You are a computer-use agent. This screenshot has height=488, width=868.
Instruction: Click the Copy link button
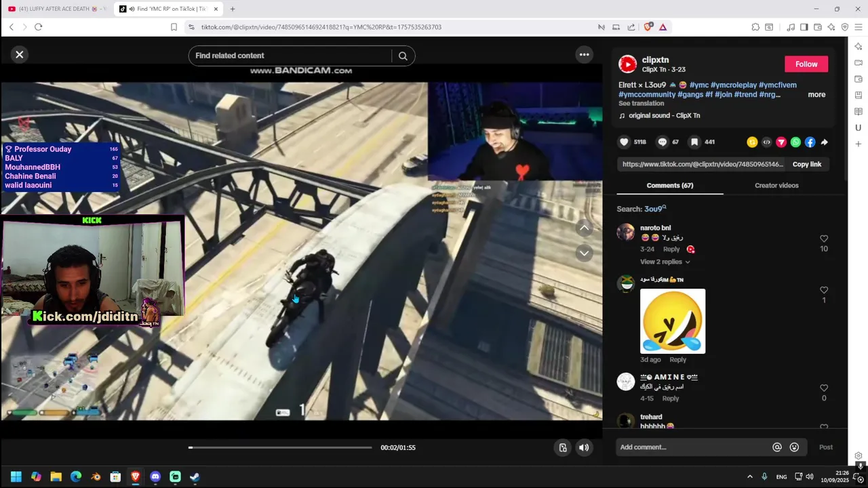pyautogui.click(x=807, y=164)
